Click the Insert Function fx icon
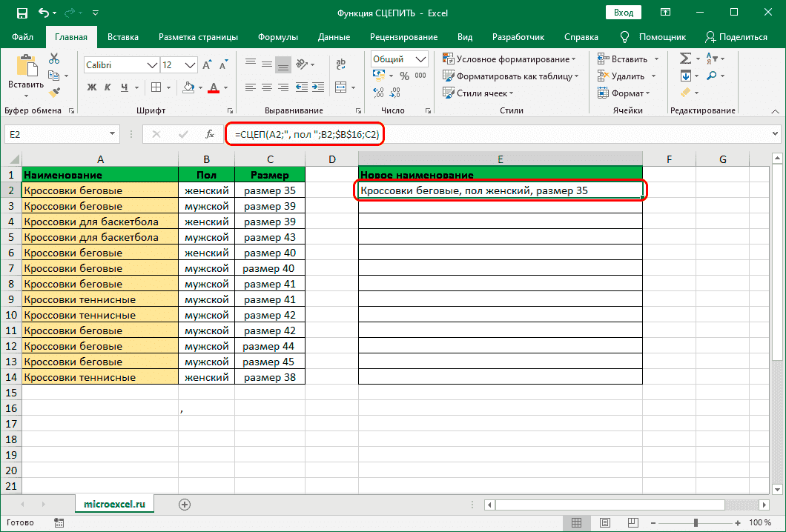This screenshot has width=786, height=532. click(211, 134)
